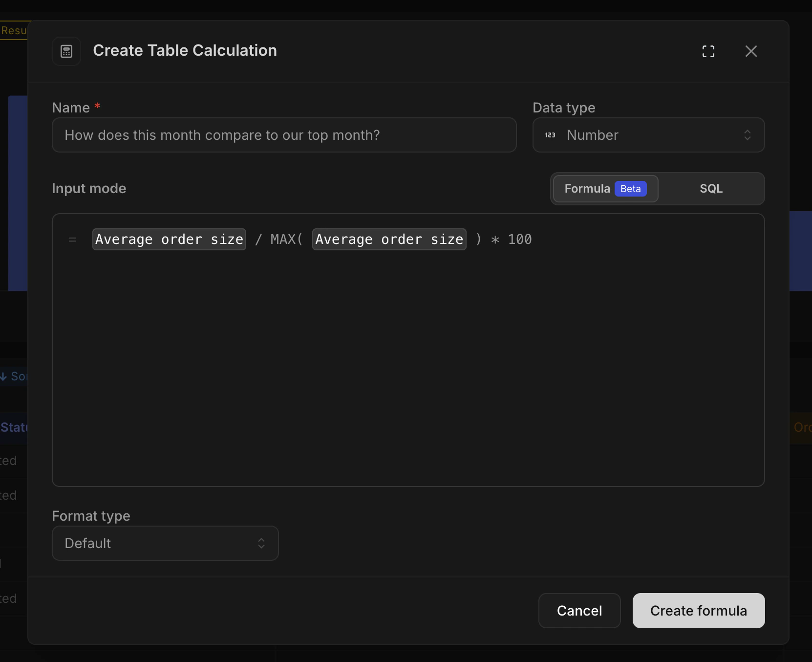Switch to SQL input mode
The image size is (812, 662).
click(x=711, y=189)
